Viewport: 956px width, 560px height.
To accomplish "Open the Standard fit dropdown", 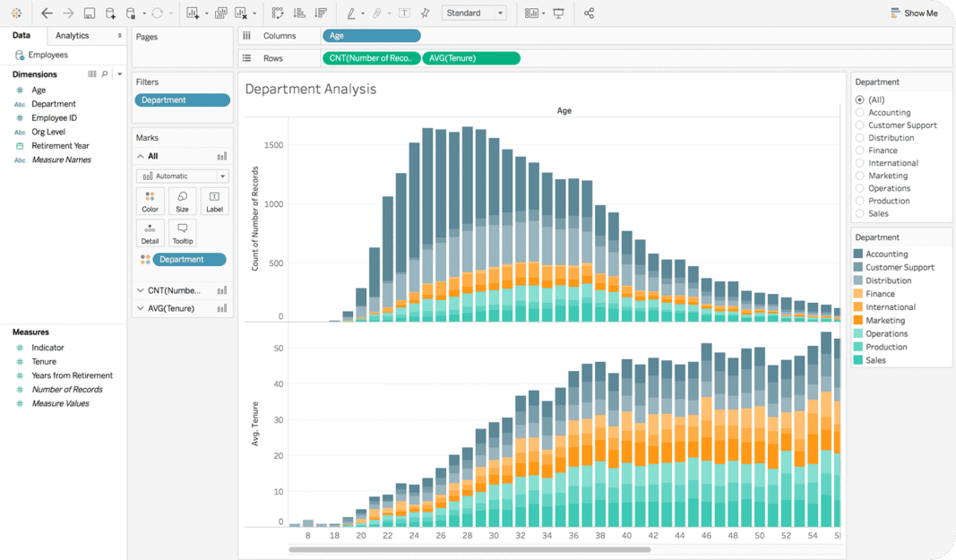I will point(474,13).
